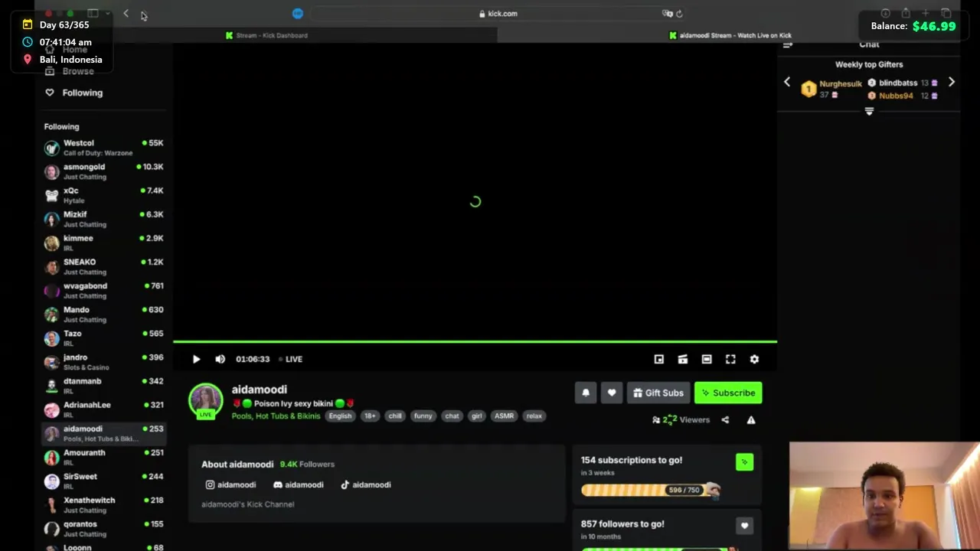
Task: Enter fullscreen video mode
Action: 730,359
